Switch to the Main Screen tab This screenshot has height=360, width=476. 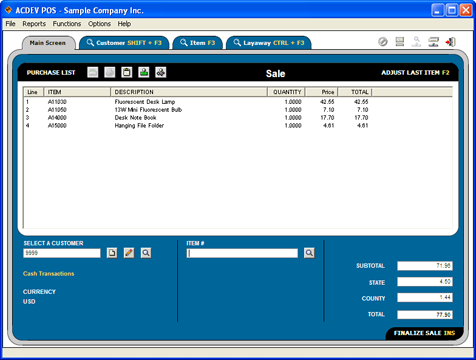48,43
